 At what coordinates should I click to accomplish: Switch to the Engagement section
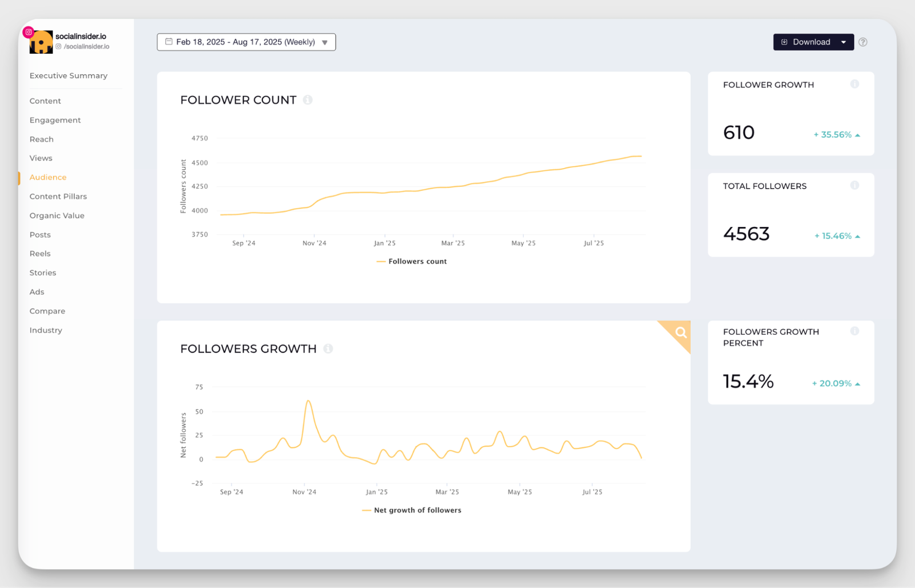pos(55,120)
